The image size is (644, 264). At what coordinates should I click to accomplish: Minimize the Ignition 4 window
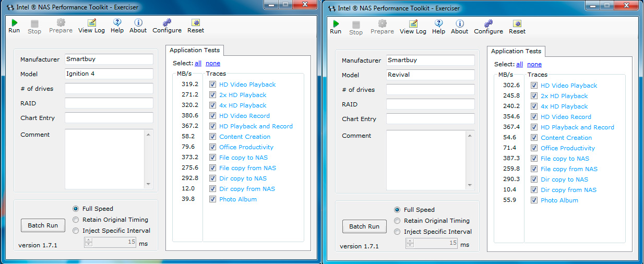[272, 4]
